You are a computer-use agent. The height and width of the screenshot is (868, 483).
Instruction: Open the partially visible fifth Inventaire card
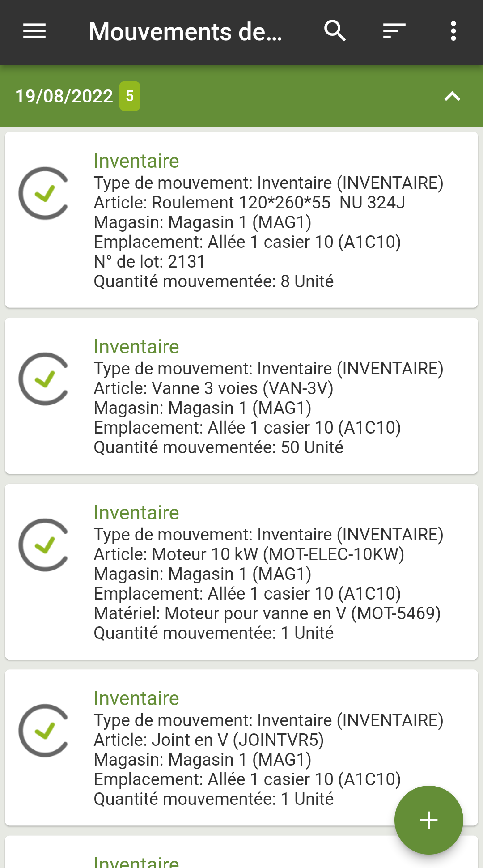point(241,852)
